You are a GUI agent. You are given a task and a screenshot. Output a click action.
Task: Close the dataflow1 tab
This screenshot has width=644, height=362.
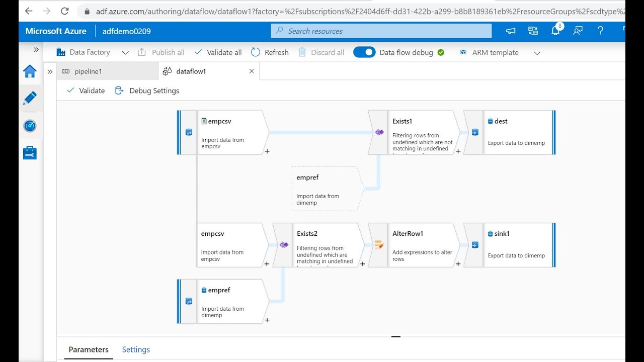[252, 71]
